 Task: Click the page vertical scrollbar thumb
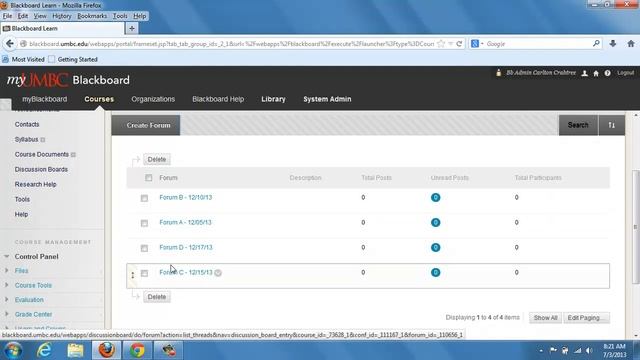click(x=636, y=227)
